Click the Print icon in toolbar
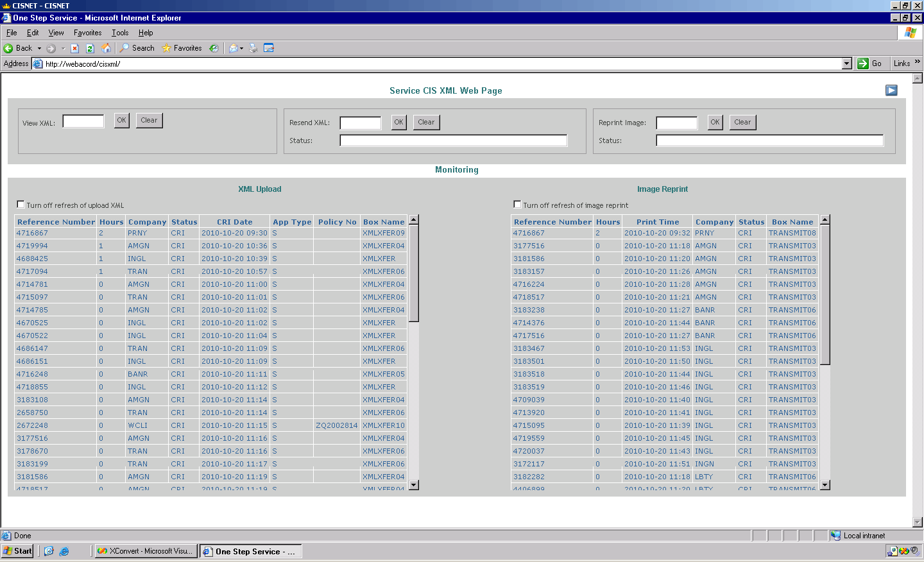 click(253, 48)
